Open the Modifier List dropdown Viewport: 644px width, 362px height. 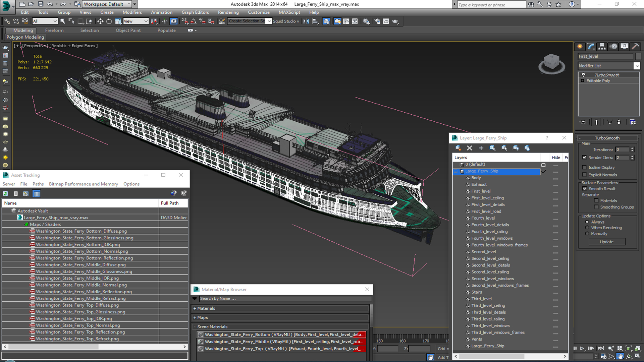pos(637,66)
